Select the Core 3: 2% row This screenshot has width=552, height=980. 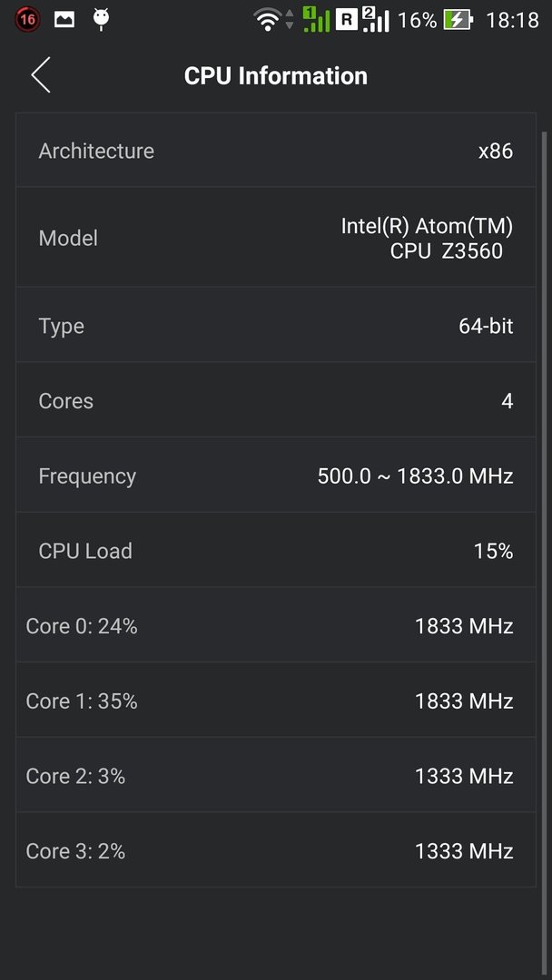(x=276, y=850)
